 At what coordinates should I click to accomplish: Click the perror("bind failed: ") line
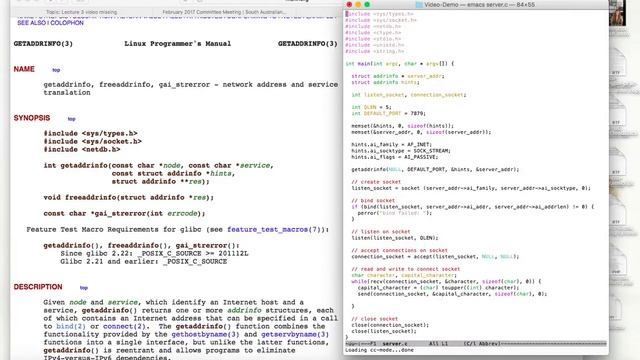[x=394, y=213]
